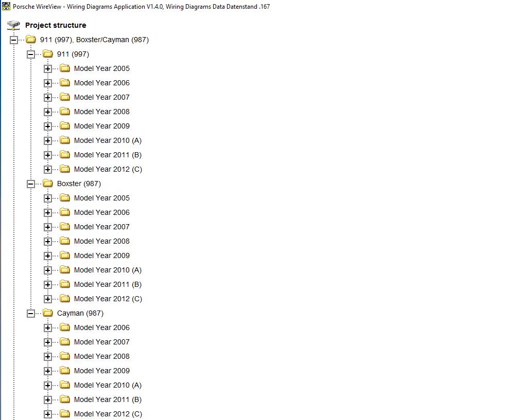Expand Cayman (987) Model Year 2006

[x=48, y=328]
